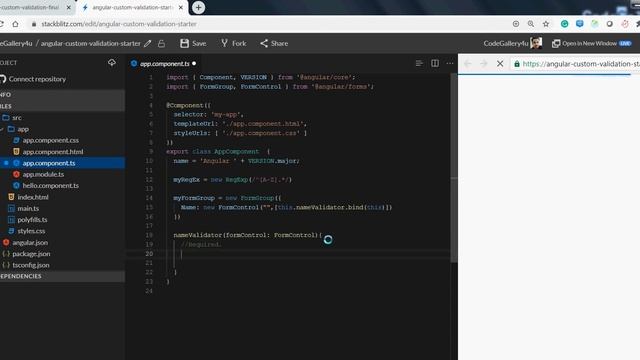The width and height of the screenshot is (640, 360).
Task: Click the LIVE badge
Action: 625,43
